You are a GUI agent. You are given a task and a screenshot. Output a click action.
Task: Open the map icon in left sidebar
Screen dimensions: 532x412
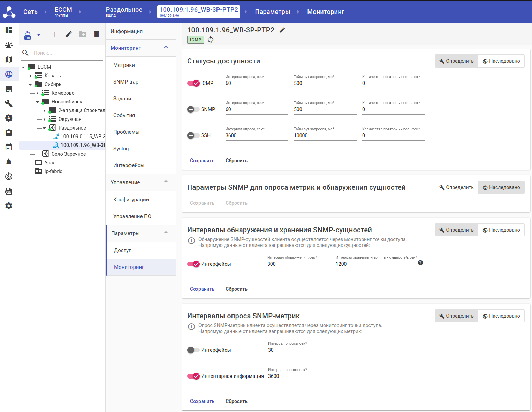pyautogui.click(x=9, y=60)
